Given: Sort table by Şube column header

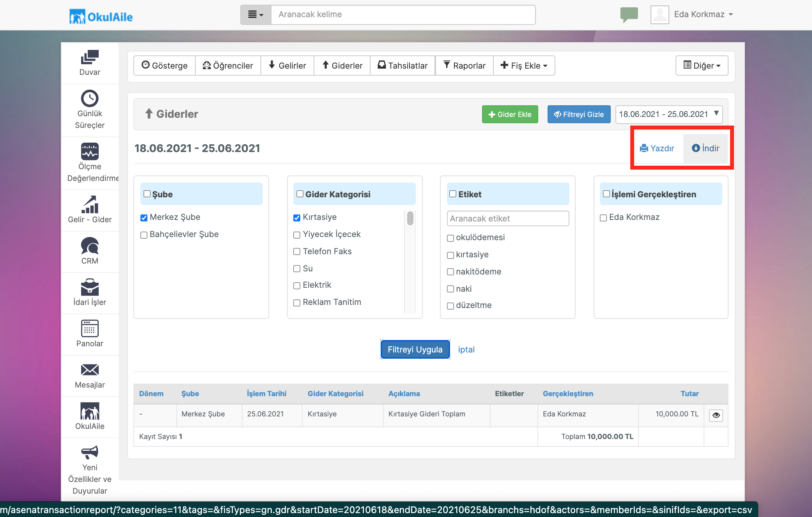Looking at the screenshot, I should (x=190, y=393).
